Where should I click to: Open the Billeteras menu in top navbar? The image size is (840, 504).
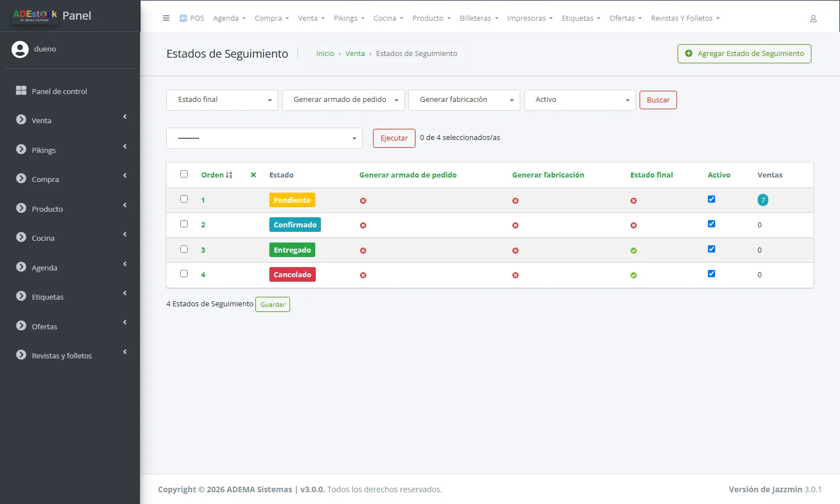(479, 18)
